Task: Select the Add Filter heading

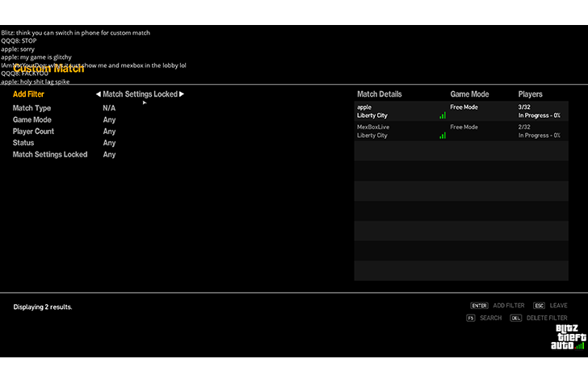Action: click(28, 94)
